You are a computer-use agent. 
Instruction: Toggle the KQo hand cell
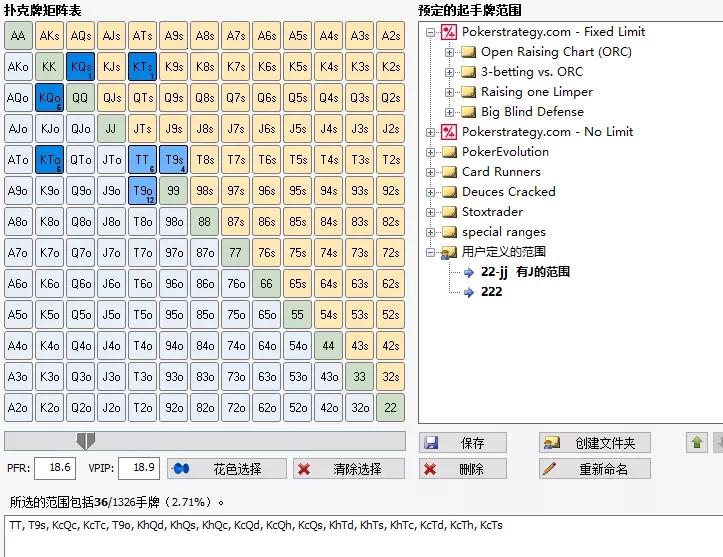[49, 97]
